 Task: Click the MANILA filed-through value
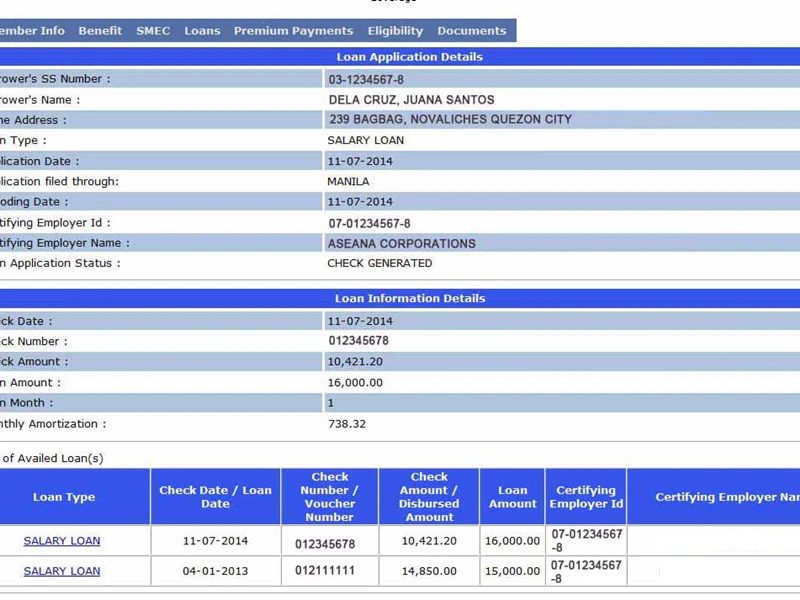coord(348,182)
